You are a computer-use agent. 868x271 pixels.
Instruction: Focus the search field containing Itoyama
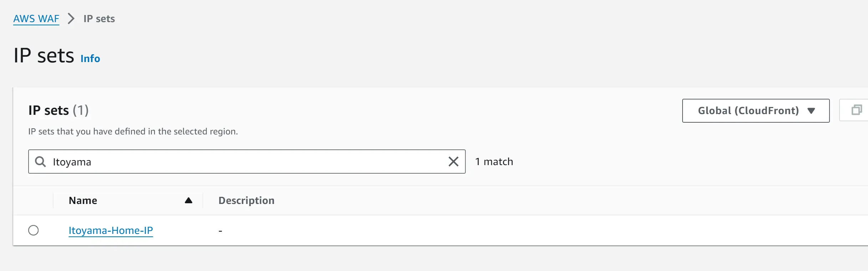point(247,162)
